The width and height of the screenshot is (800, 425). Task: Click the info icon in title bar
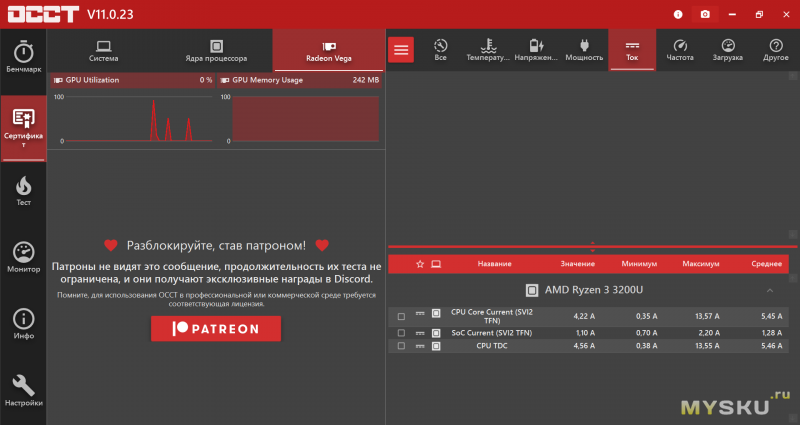click(x=678, y=14)
